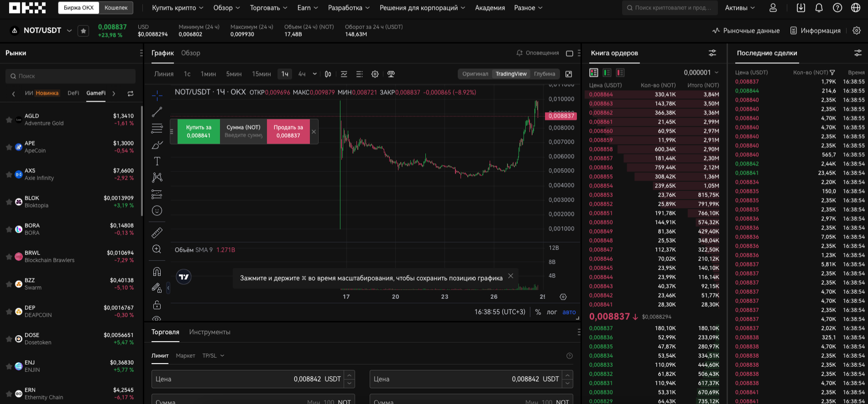Expand more chart timeframes dropdown
Screen dimensions: 868x404
coord(315,74)
